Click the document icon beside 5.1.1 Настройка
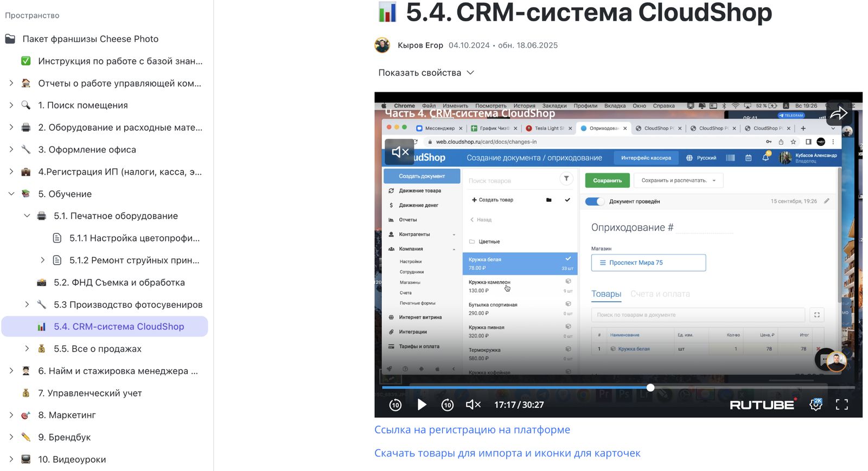 click(57, 238)
